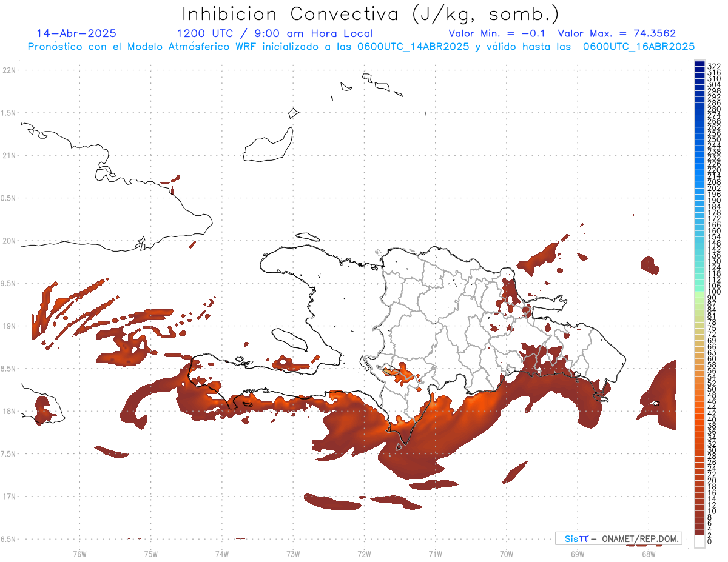728x562 pixels.
Task: Click the white swatch at the color scale bottom
Action: 699,542
